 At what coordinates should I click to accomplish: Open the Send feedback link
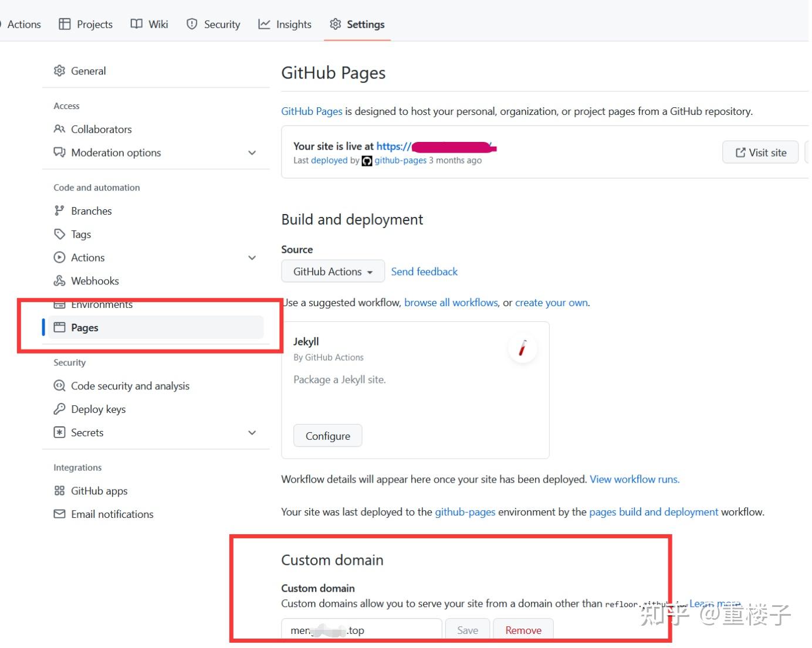(x=424, y=271)
